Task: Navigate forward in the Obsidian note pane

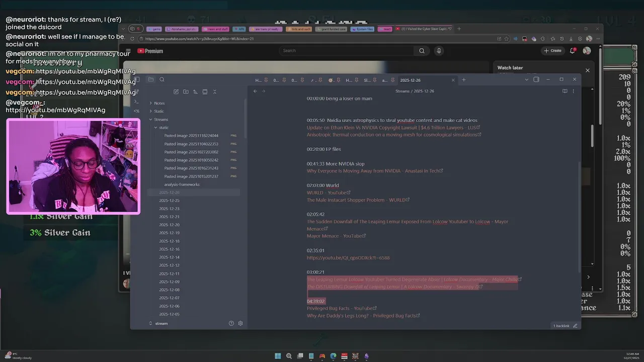Action: [x=263, y=91]
